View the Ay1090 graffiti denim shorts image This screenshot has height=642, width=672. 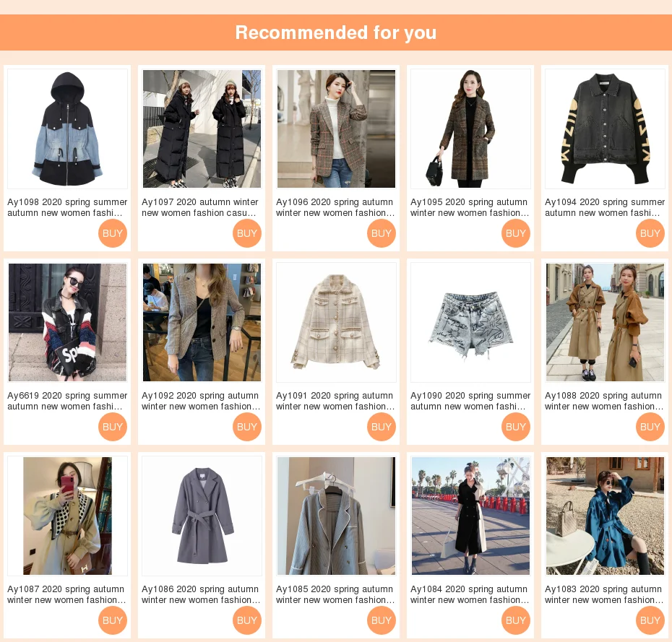pyautogui.click(x=470, y=323)
